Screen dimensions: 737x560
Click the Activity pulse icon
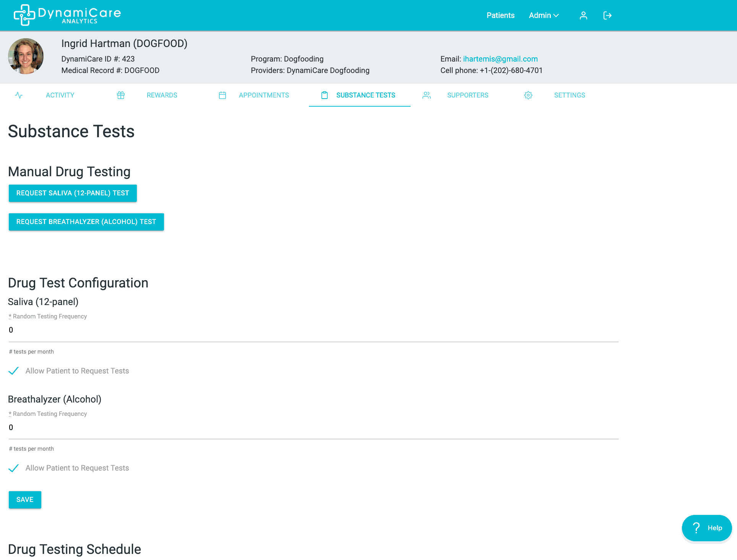click(x=19, y=95)
